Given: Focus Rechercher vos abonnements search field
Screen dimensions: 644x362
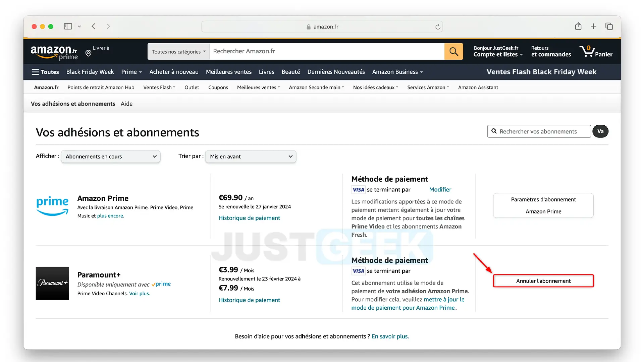Looking at the screenshot, I should 539,131.
